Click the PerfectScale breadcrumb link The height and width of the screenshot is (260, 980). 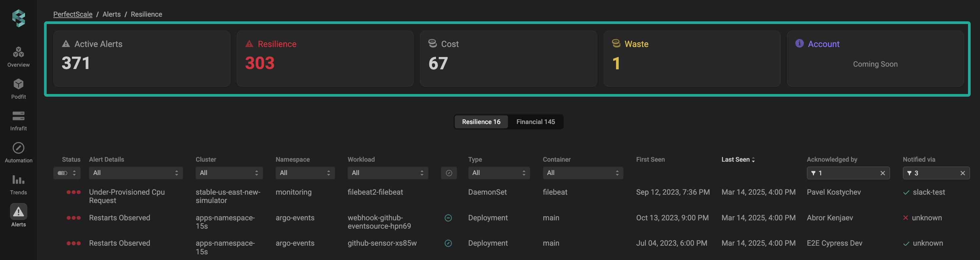[73, 14]
